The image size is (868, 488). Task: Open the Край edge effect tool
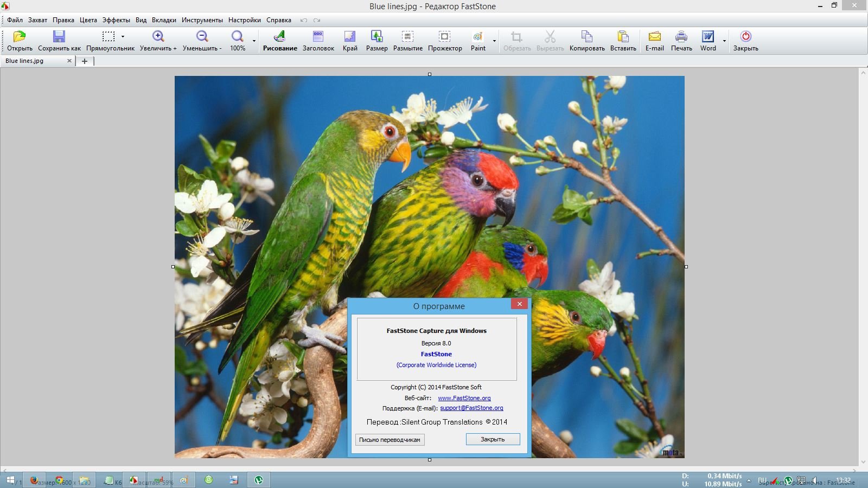pyautogui.click(x=350, y=37)
